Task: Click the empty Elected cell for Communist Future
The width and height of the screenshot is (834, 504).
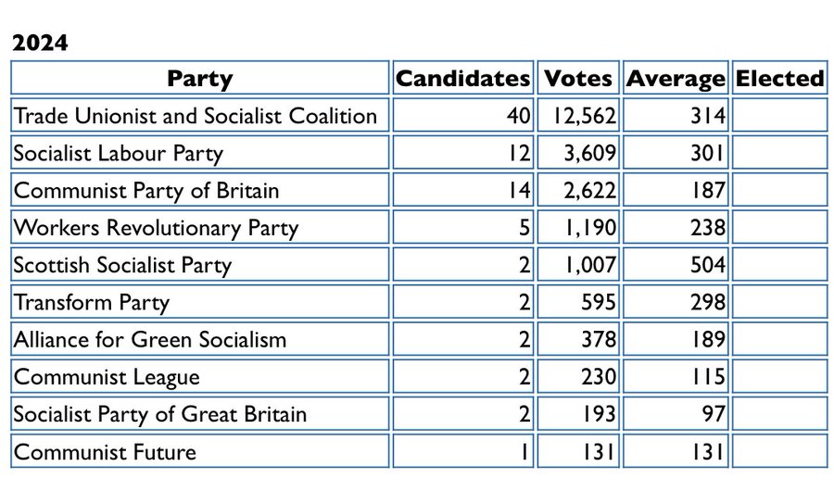Action: point(779,451)
